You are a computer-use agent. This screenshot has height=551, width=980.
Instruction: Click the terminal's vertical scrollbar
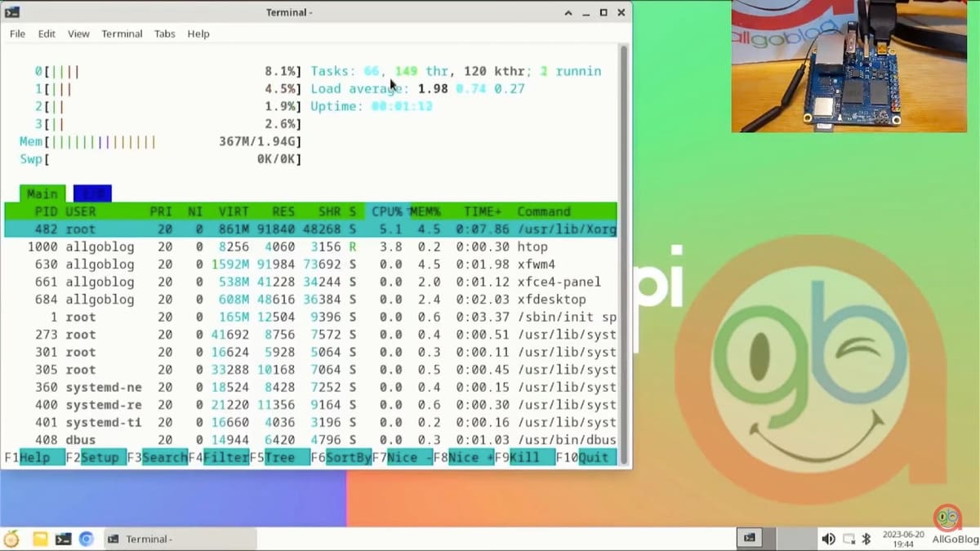click(624, 245)
